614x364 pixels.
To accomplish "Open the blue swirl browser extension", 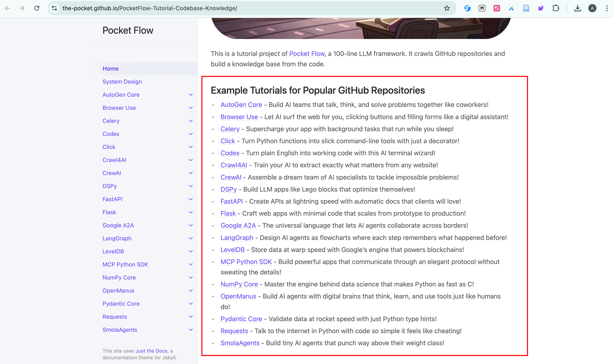I will 467,8.
